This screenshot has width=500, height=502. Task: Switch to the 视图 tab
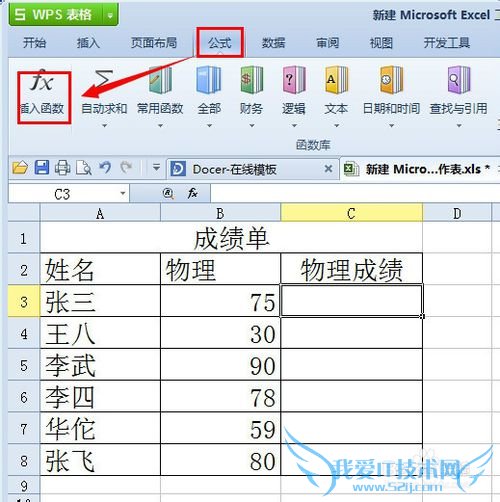click(x=381, y=43)
